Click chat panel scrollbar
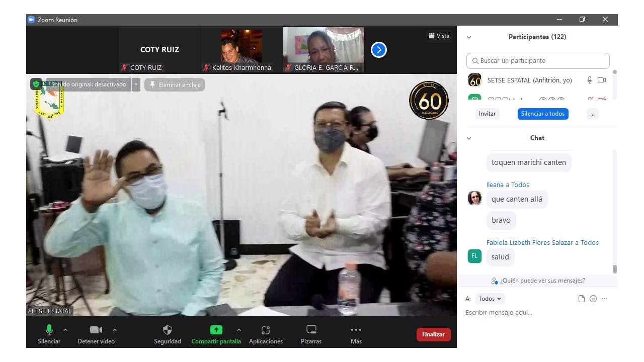Viewport: 644px width, 362px height. 614,269
